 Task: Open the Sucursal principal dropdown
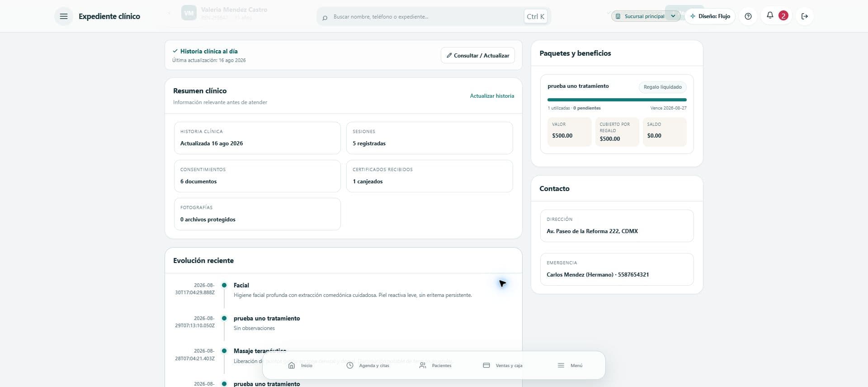[x=646, y=16]
